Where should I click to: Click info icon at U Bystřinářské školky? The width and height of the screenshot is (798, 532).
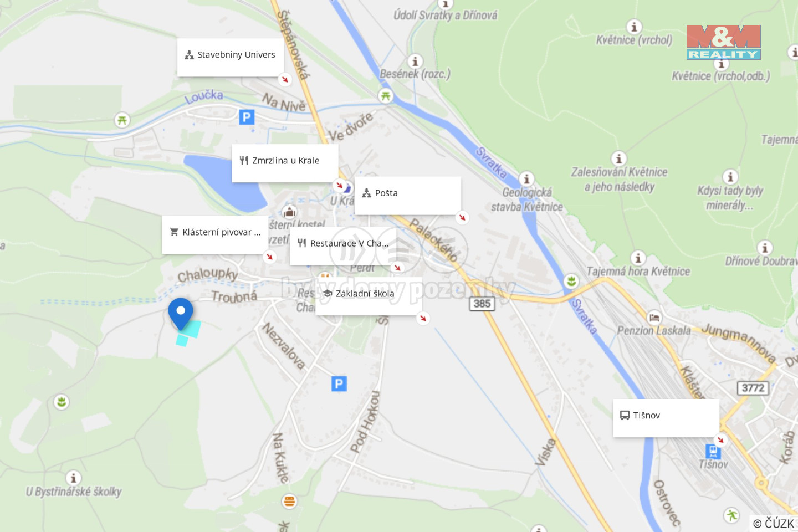[73, 478]
